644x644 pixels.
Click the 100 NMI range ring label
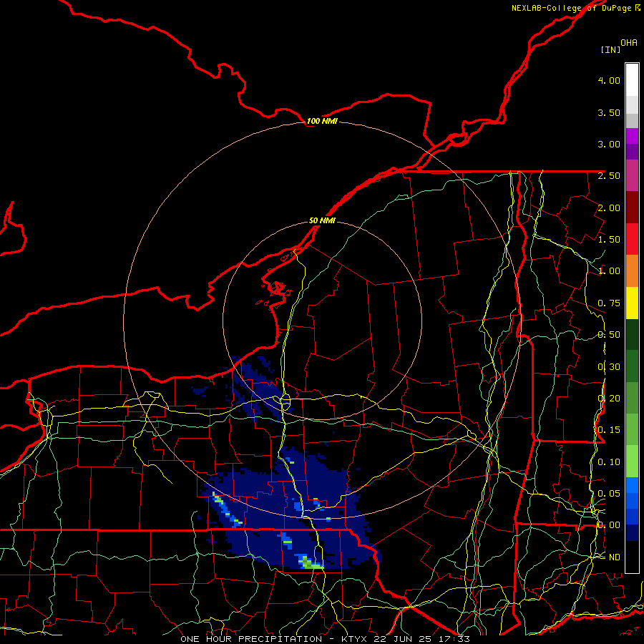[322, 121]
